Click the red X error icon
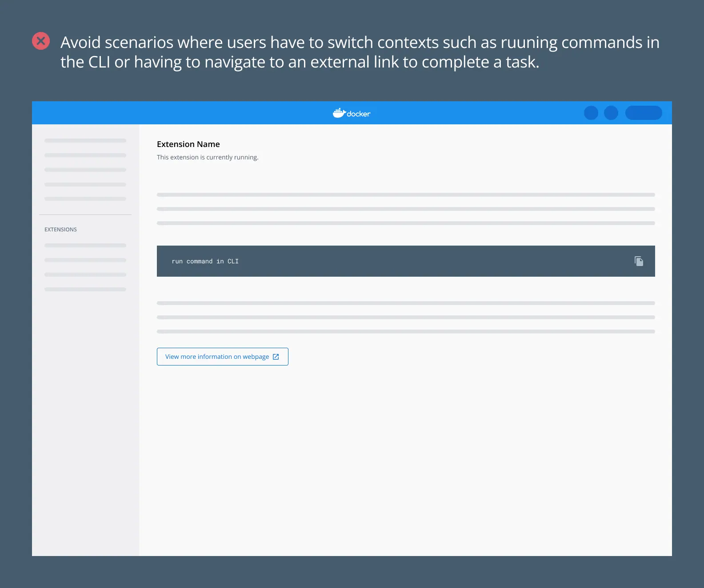The height and width of the screenshot is (588, 704). (x=41, y=41)
